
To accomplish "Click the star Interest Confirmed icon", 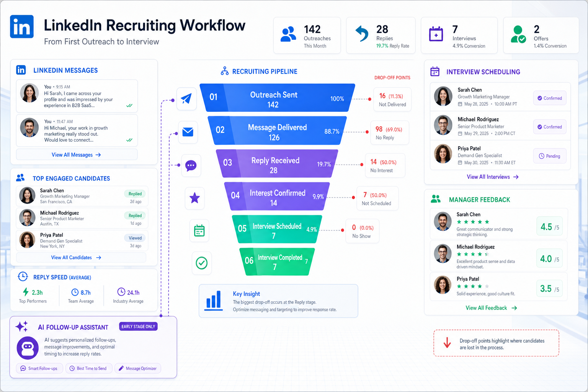I will point(195,198).
